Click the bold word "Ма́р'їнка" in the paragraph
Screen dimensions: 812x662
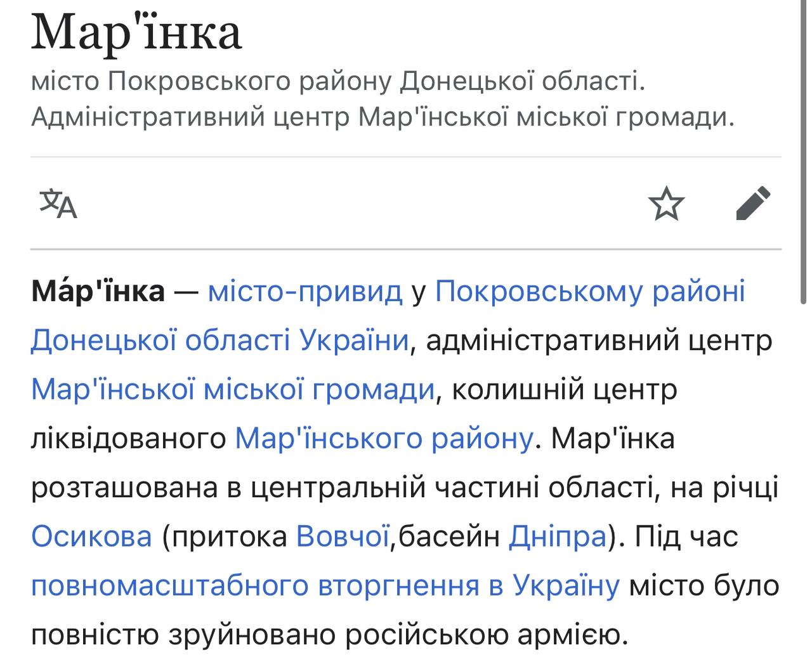tap(98, 292)
